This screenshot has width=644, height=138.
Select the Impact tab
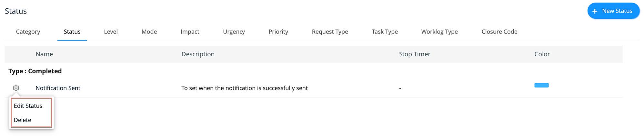[190, 32]
